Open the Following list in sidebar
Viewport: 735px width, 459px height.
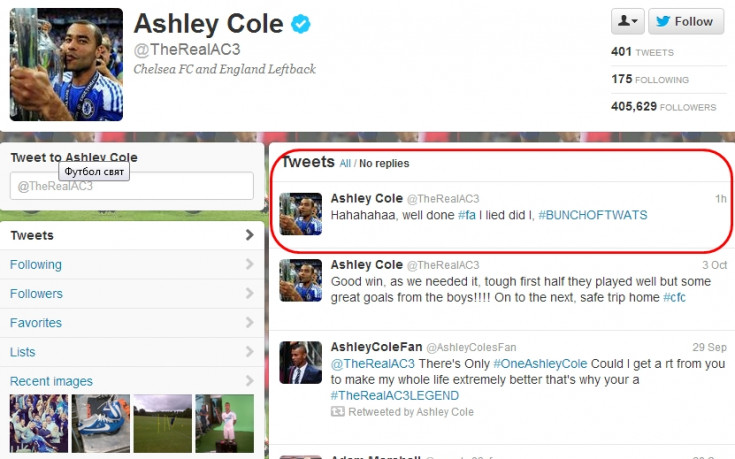[x=132, y=264]
